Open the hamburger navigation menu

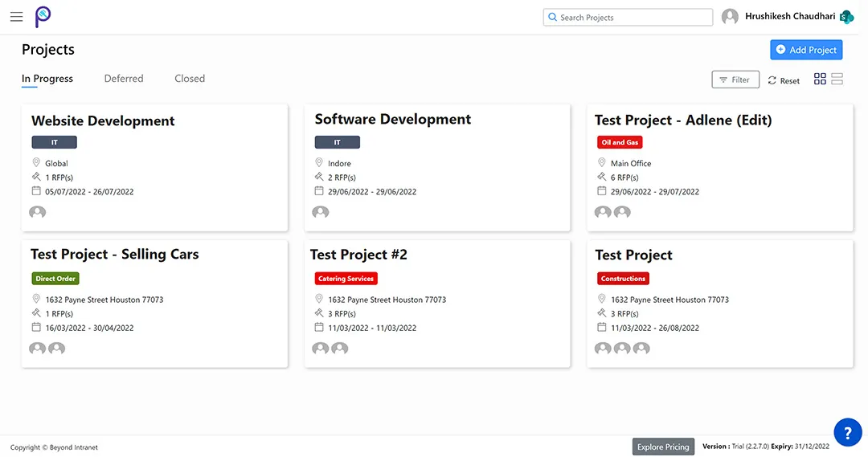pos(16,17)
